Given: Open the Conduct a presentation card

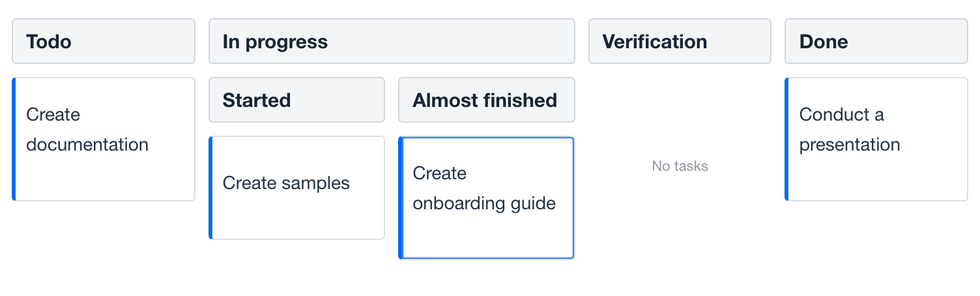Looking at the screenshot, I should point(877,139).
